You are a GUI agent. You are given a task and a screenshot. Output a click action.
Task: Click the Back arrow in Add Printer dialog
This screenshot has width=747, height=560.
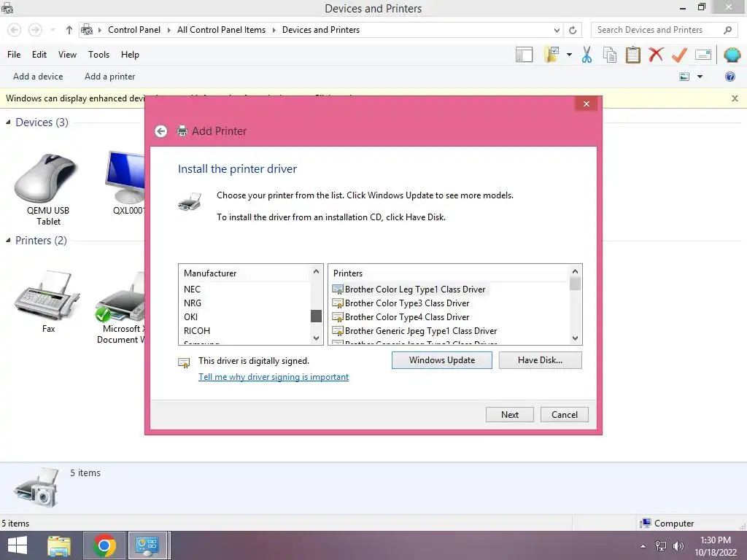point(161,131)
